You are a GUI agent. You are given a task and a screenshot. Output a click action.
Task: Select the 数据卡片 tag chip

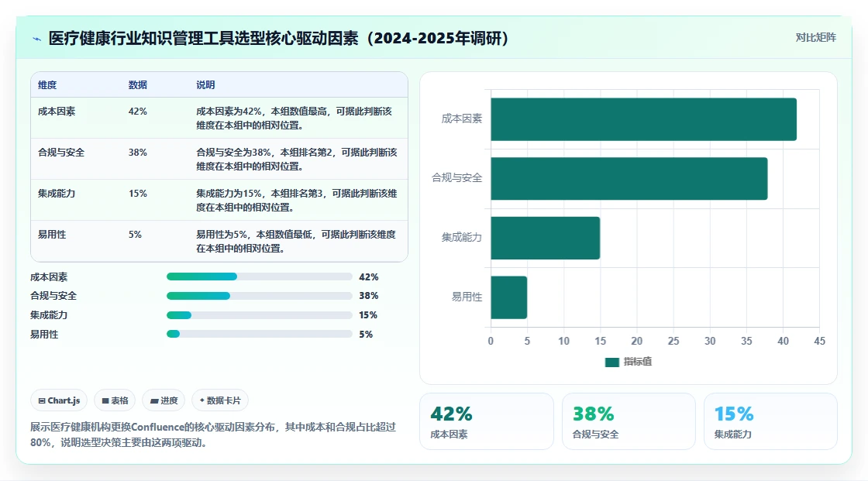point(220,400)
